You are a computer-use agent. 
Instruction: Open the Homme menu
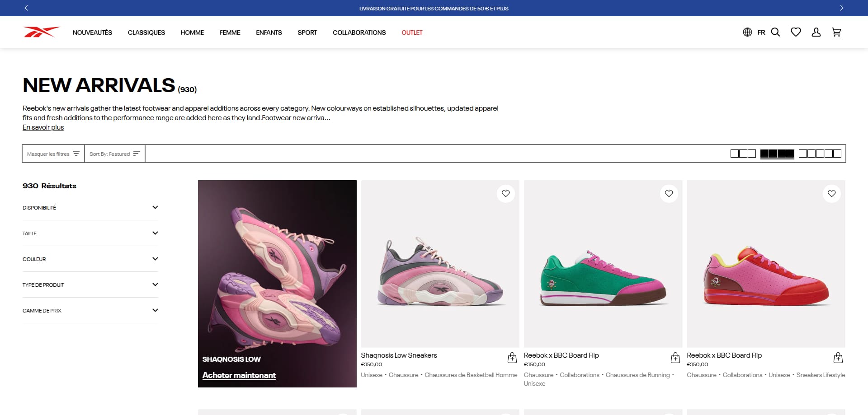point(192,33)
